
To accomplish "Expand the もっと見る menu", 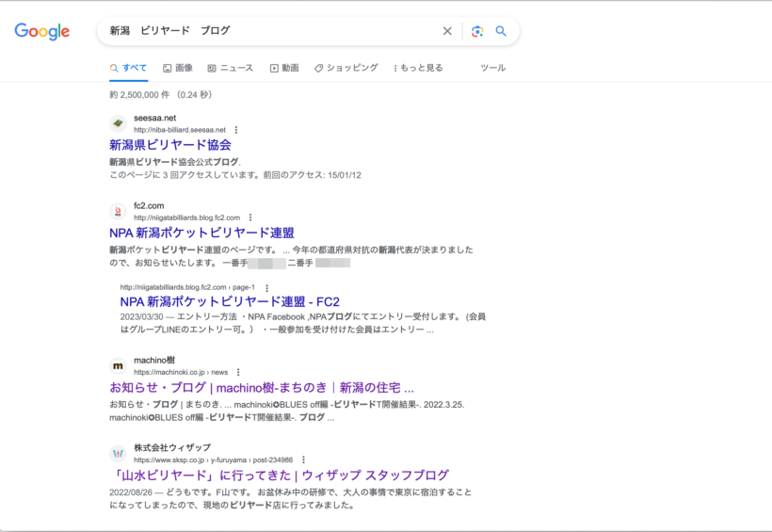I will coord(416,68).
